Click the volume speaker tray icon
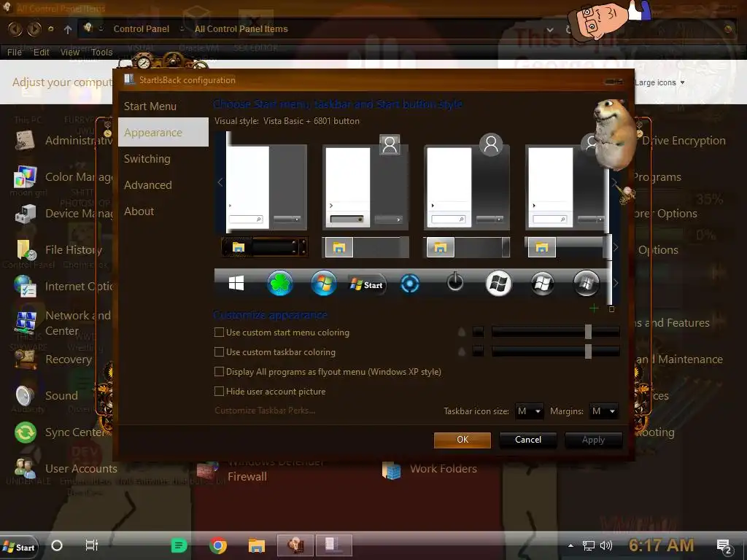Viewport: 747px width, 560px height. click(x=606, y=545)
